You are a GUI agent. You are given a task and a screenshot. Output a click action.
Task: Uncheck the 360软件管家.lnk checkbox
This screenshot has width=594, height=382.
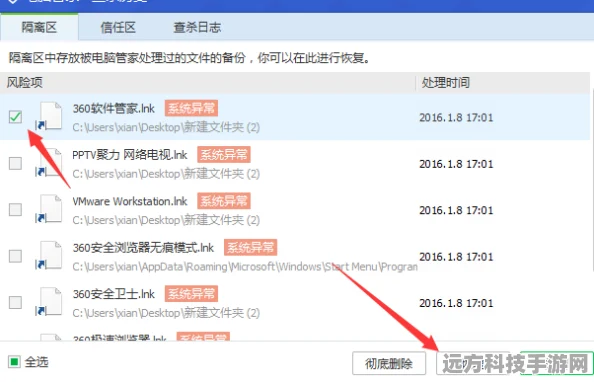tap(15, 117)
